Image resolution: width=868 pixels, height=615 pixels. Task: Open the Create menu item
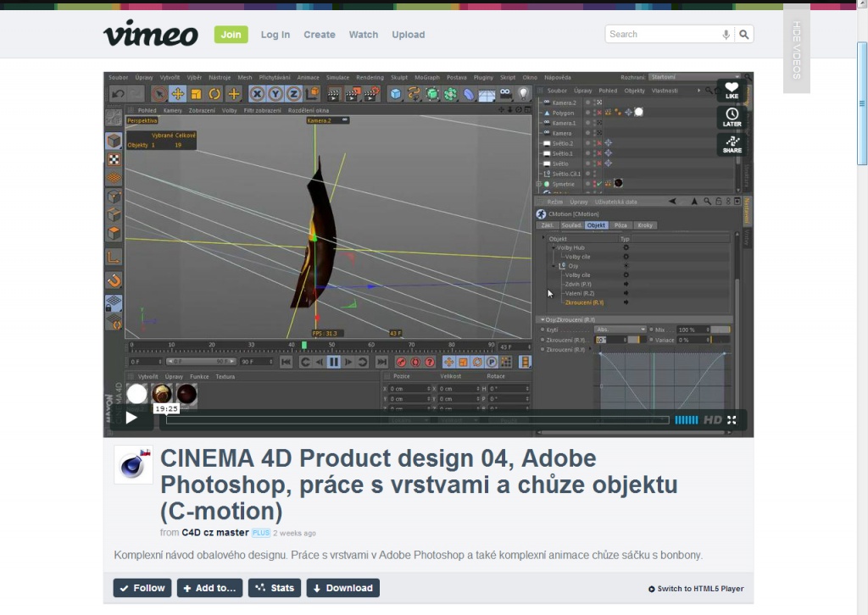point(320,34)
